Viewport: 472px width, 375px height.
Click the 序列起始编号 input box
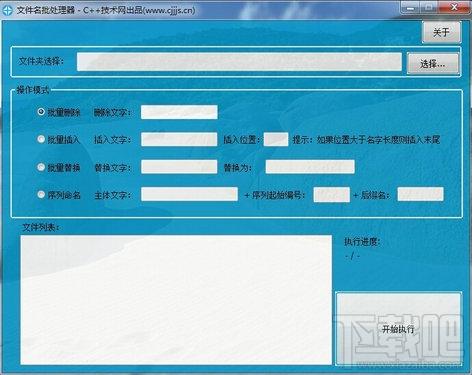coord(332,195)
